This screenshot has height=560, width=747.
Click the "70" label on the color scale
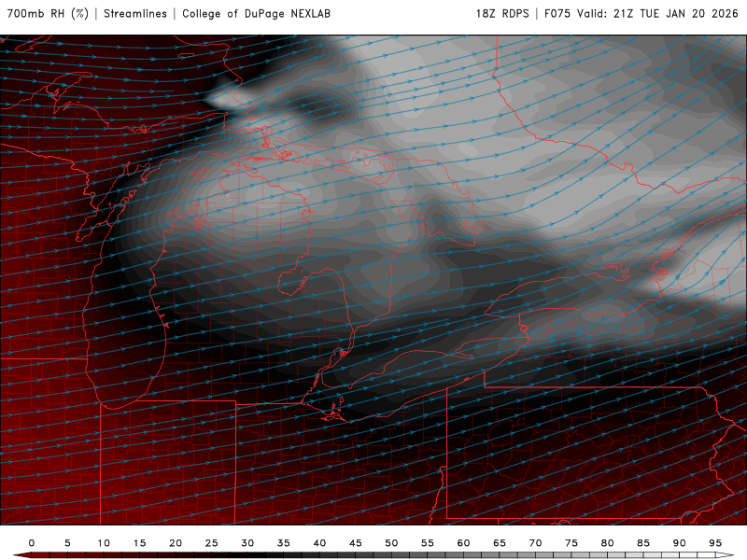coord(535,543)
